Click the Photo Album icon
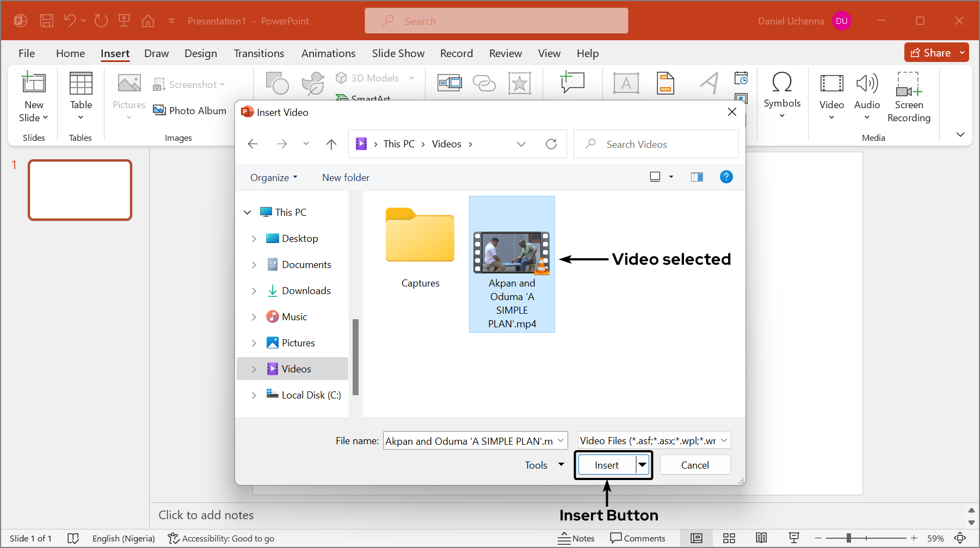The width and height of the screenshot is (980, 548). coord(190,110)
